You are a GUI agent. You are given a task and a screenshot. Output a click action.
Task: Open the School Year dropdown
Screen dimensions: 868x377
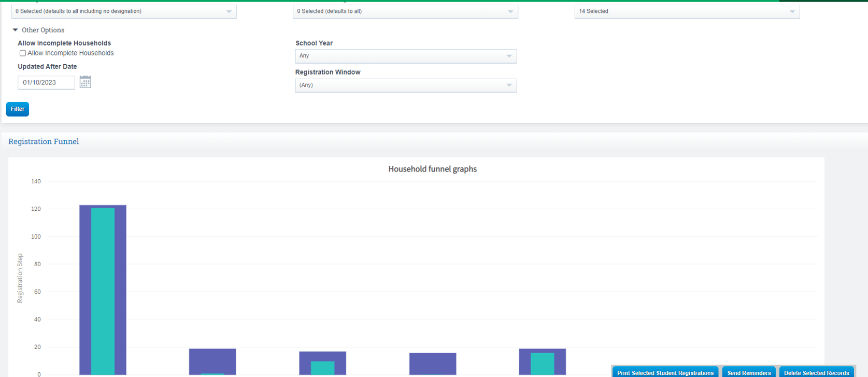(406, 56)
